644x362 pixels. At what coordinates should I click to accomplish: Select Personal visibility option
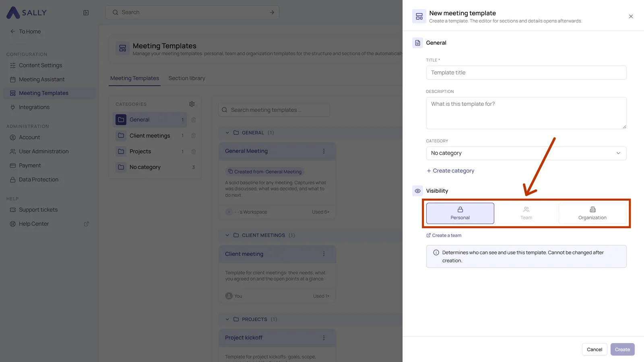pos(460,213)
